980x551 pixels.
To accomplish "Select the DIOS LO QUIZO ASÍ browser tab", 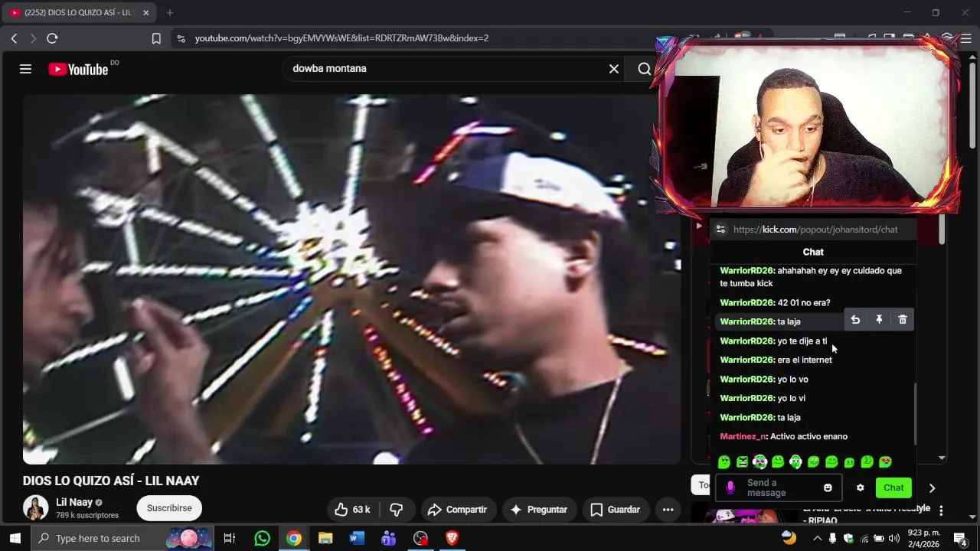I will (78, 12).
